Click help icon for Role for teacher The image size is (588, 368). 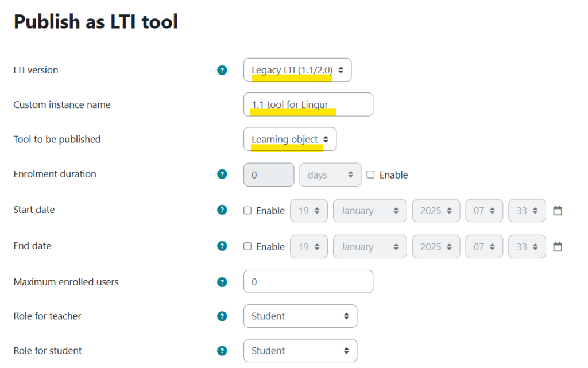click(222, 316)
